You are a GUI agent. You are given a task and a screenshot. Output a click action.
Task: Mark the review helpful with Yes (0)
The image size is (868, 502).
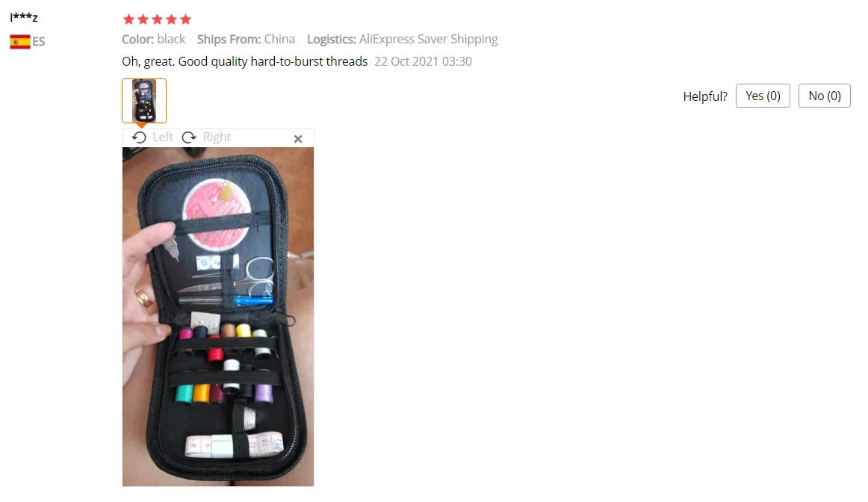click(x=762, y=96)
